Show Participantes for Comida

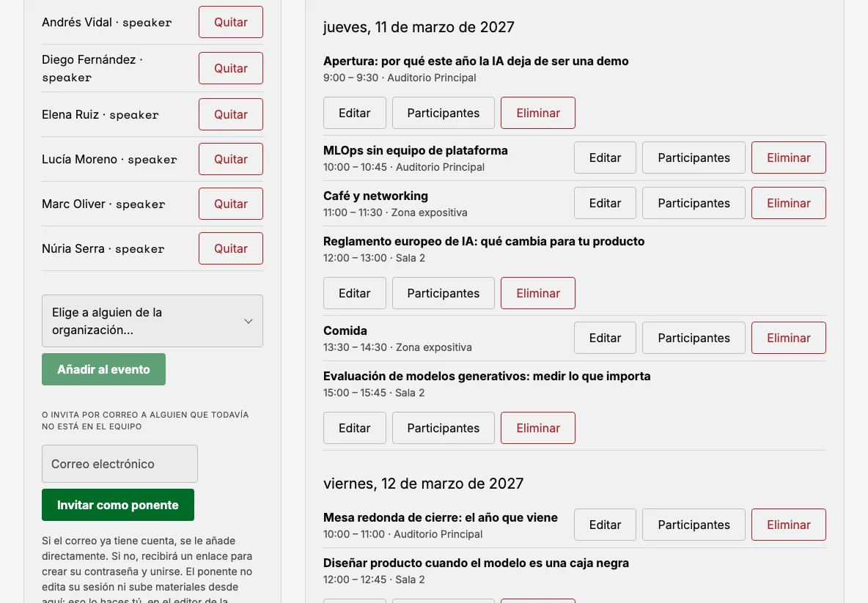click(x=694, y=338)
